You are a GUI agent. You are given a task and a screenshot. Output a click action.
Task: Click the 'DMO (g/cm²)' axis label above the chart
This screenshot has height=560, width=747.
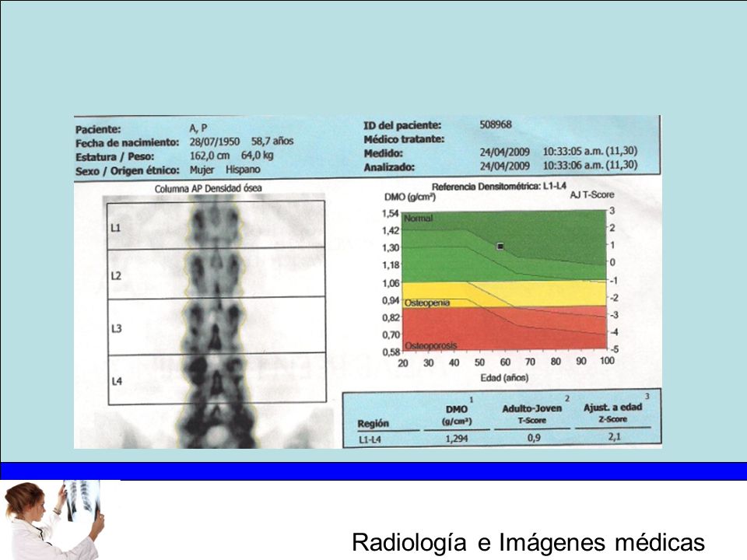point(410,197)
